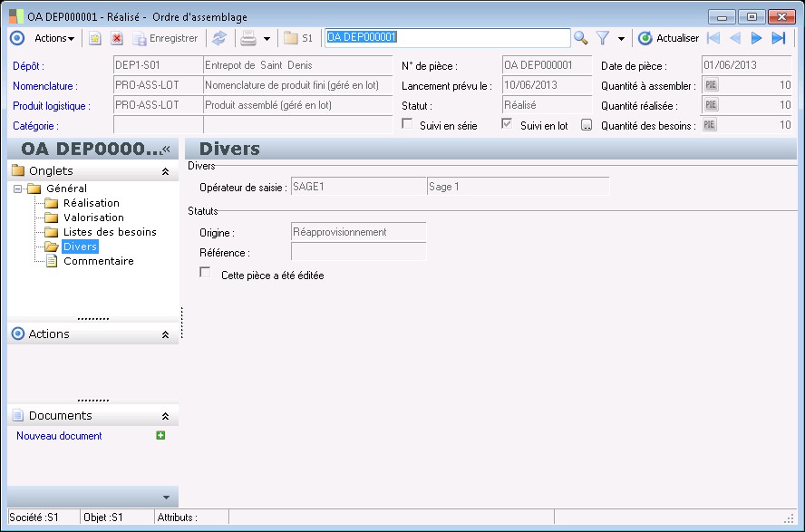Click the Enregistrer save button
Viewport: 805px width, 532px height.
click(x=166, y=38)
